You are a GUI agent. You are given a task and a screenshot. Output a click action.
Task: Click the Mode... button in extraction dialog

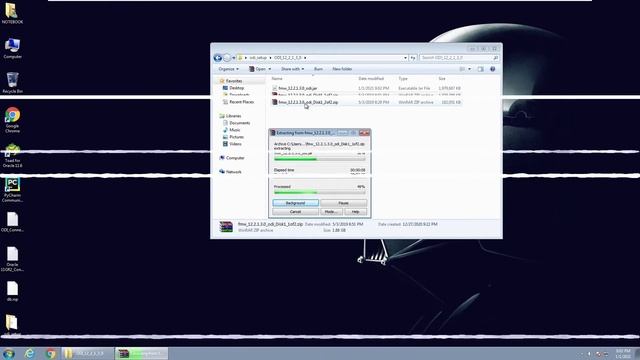[x=331, y=212]
